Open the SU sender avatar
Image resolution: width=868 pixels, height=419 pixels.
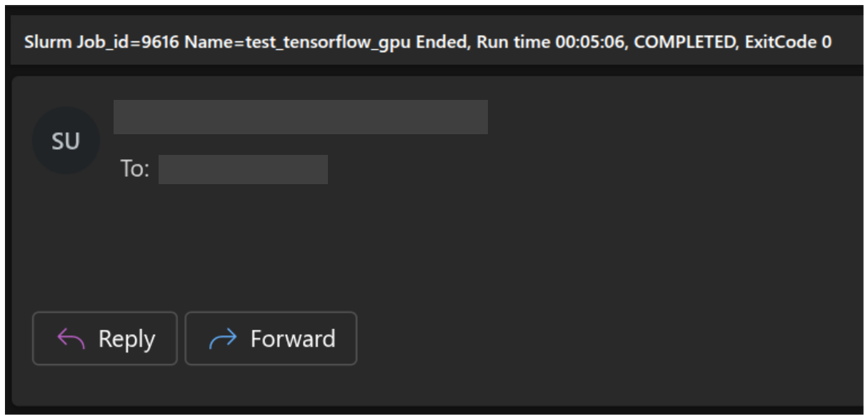(66, 141)
